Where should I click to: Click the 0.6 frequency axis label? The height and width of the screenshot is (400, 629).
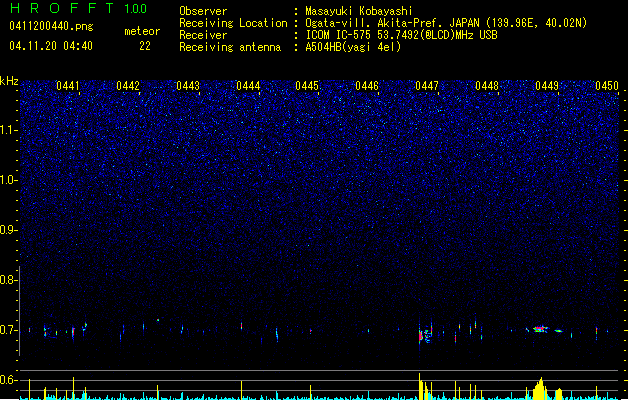tap(8, 380)
